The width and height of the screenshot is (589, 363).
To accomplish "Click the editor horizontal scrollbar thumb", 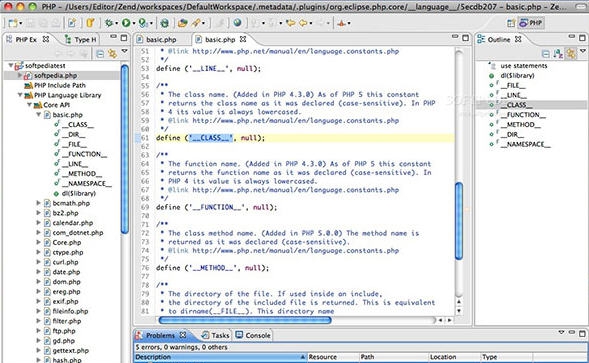I will (245, 320).
